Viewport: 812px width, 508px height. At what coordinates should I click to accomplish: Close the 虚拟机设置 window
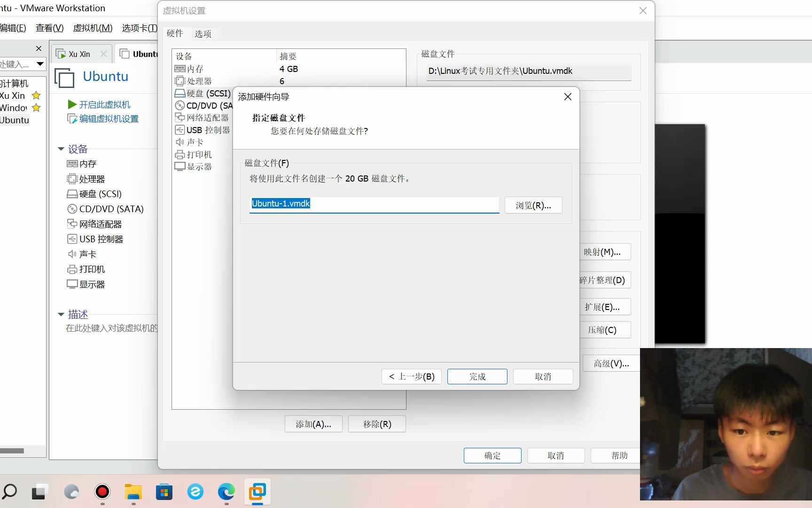(643, 10)
